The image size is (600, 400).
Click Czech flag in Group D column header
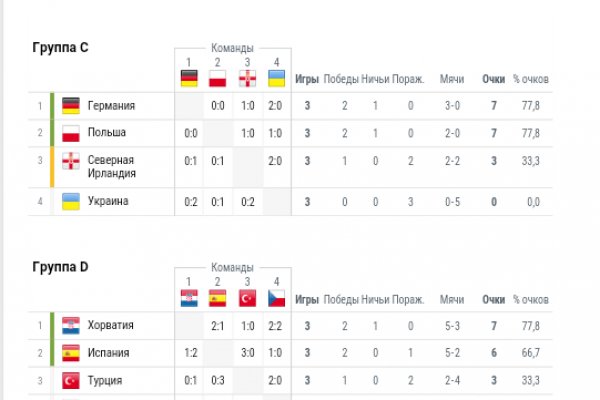(x=276, y=299)
